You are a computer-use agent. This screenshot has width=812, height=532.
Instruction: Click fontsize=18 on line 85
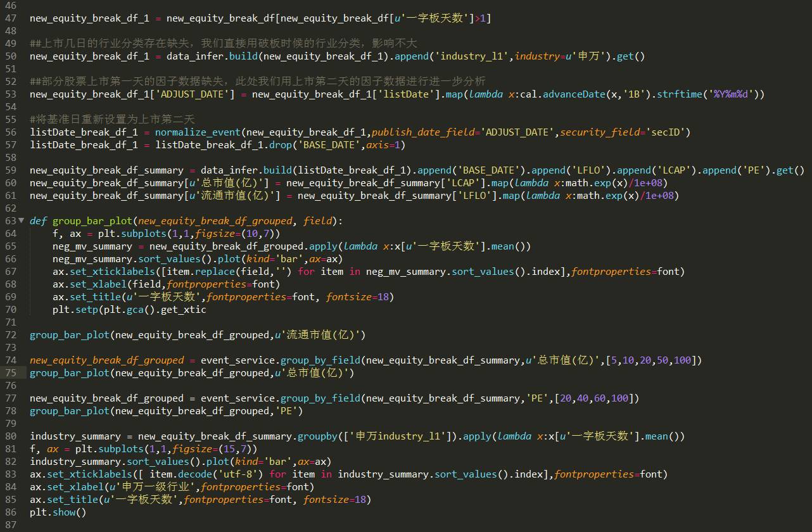tap(334, 500)
